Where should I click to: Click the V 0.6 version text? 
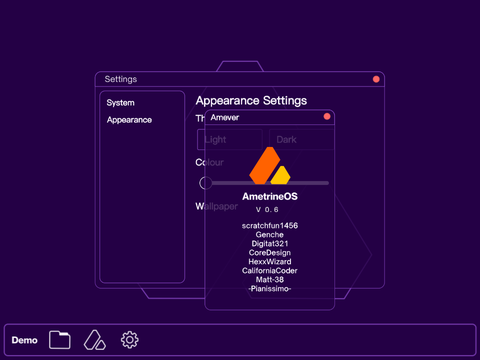pos(267,210)
